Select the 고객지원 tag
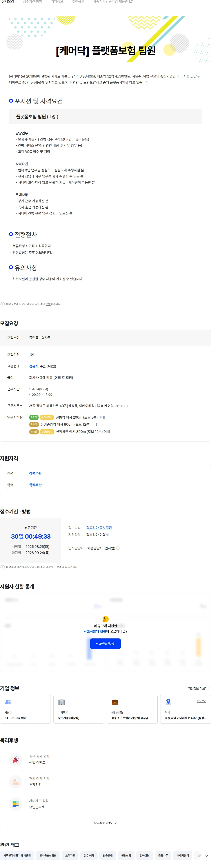 [x=70, y=855]
